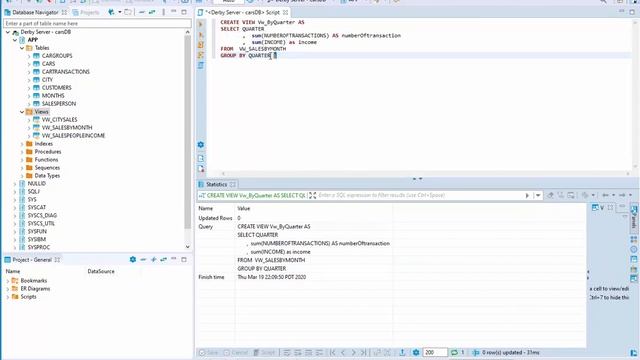Click the circular icon in right results strip
Screen dimensions: 640x360
point(634,249)
